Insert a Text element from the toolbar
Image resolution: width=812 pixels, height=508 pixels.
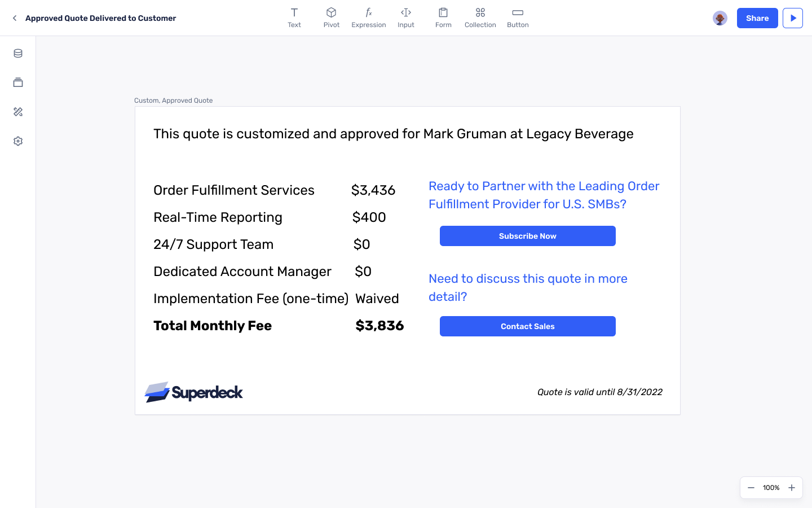click(x=294, y=18)
